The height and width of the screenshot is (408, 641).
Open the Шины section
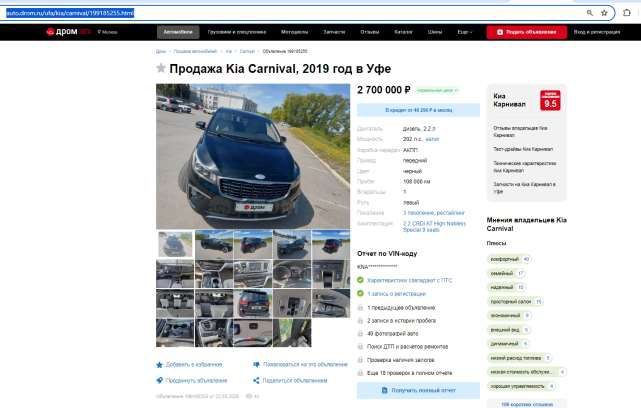(x=435, y=32)
